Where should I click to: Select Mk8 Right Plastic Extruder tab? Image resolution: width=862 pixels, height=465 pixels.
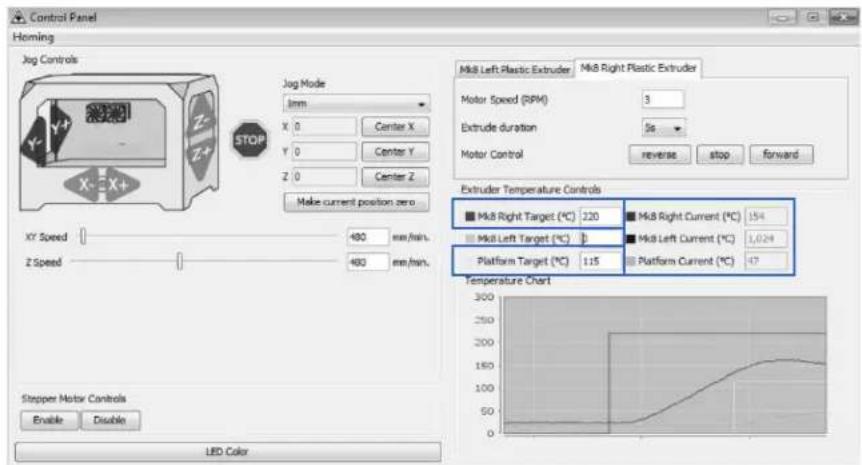click(x=638, y=68)
